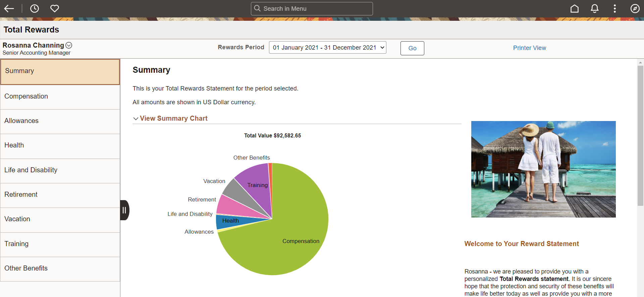Click the Go button
The height and width of the screenshot is (297, 644).
coord(412,48)
